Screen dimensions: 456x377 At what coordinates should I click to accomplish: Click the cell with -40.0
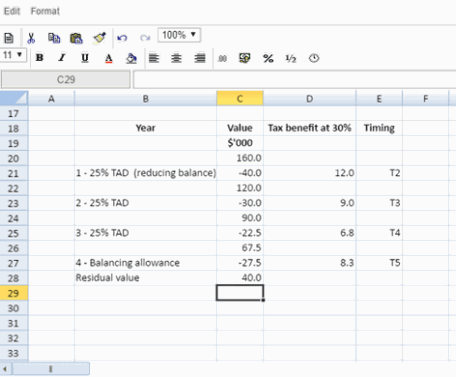(240, 173)
